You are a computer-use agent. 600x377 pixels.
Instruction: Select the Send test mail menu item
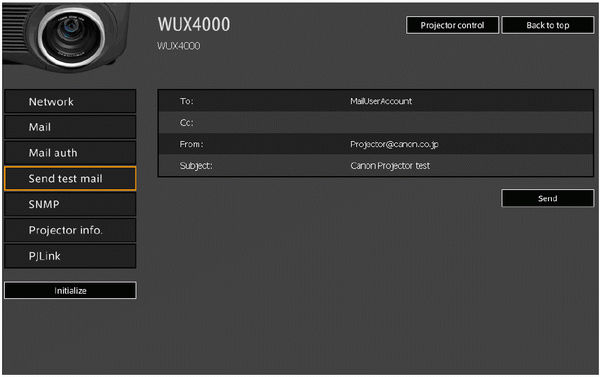(x=70, y=178)
